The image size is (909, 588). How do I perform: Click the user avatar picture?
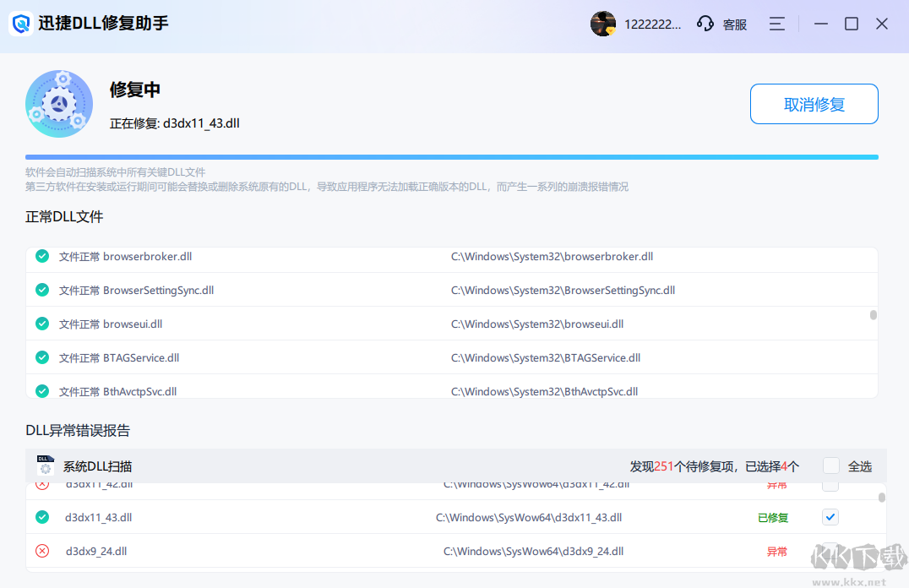pos(603,24)
